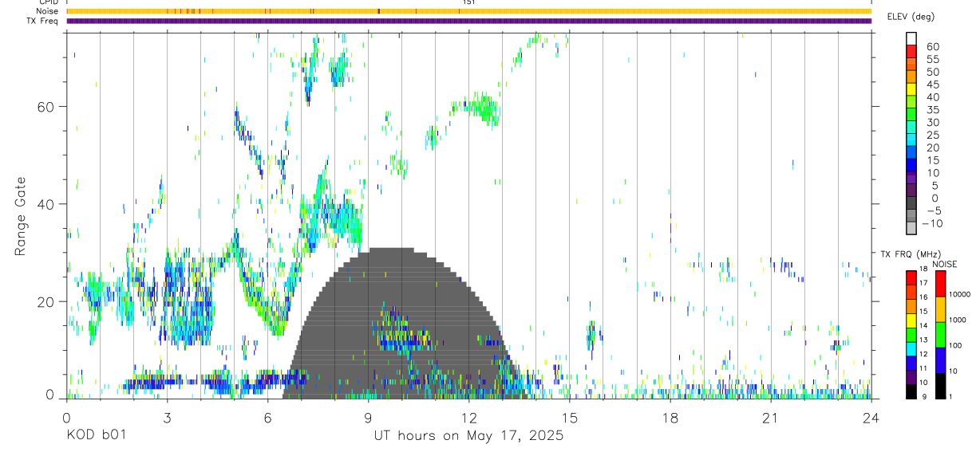980x452 pixels.
Task: Click the ELEV colorbar label '35'
Action: [x=933, y=110]
